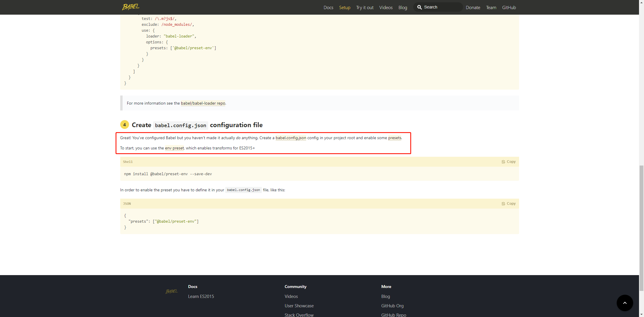
Task: Open User Showcase footer link
Action: (x=299, y=306)
